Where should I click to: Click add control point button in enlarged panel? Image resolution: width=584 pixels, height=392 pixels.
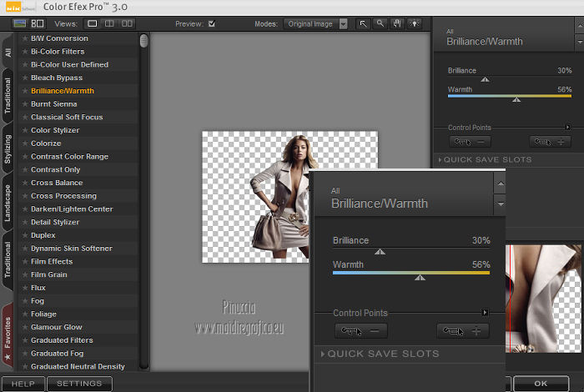pos(463,331)
